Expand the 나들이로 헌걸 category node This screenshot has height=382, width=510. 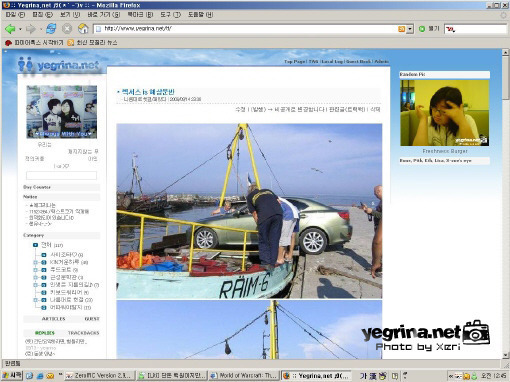[35, 300]
